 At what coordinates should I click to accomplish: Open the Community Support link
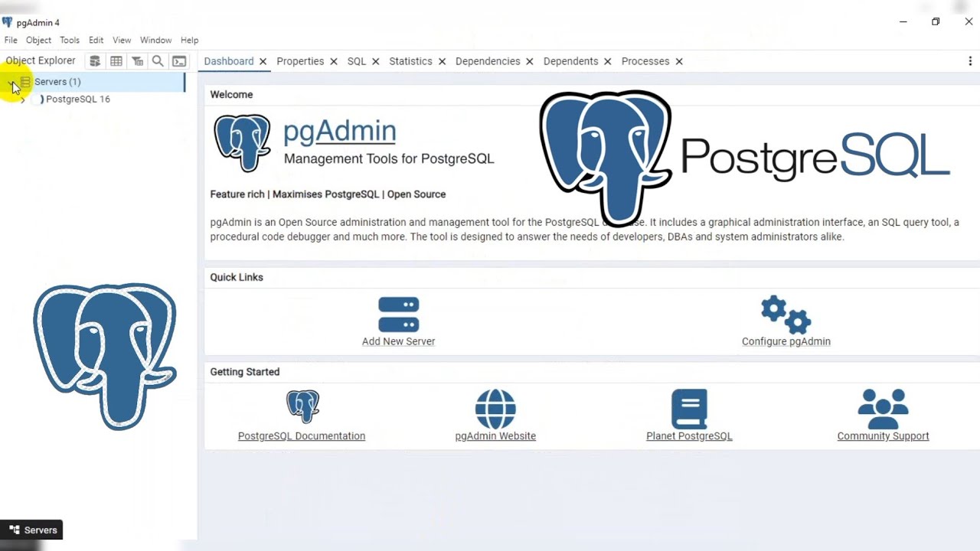pos(883,436)
